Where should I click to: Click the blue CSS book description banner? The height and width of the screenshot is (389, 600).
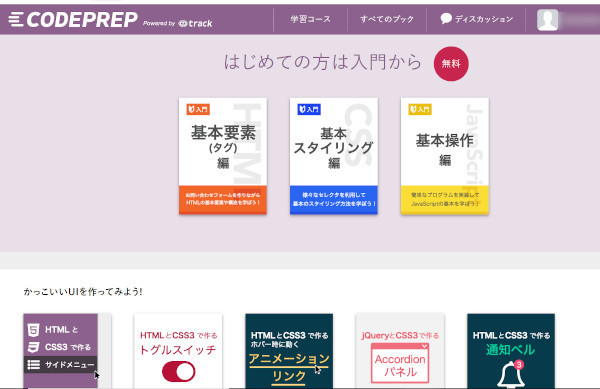point(334,200)
